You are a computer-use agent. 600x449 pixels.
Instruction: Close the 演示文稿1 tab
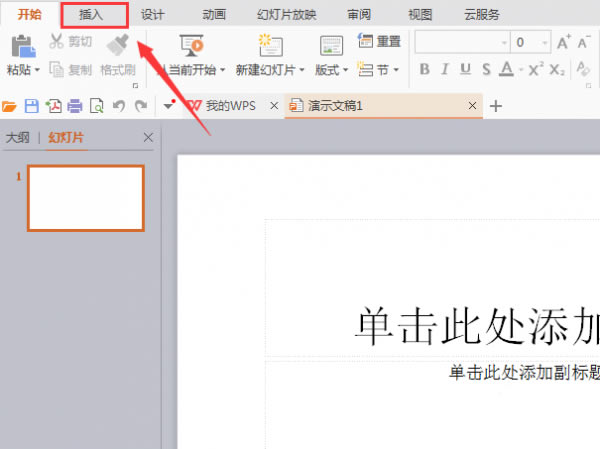tap(472, 106)
